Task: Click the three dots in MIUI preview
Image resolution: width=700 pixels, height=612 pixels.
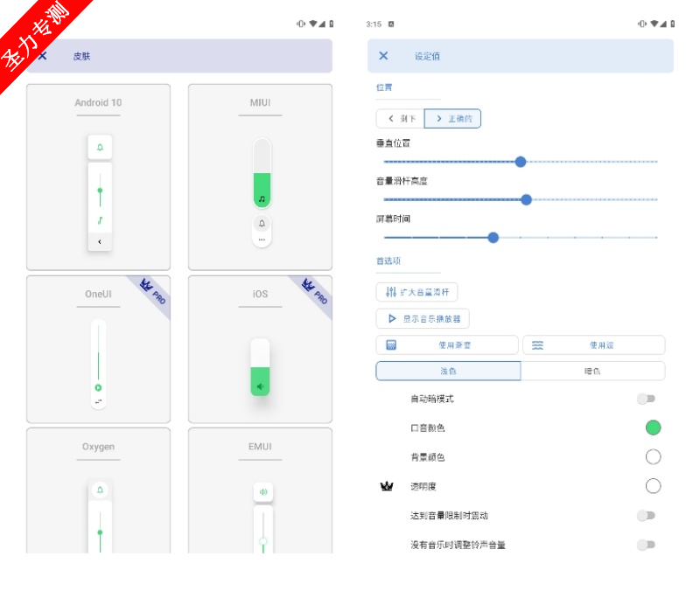Action: click(262, 240)
